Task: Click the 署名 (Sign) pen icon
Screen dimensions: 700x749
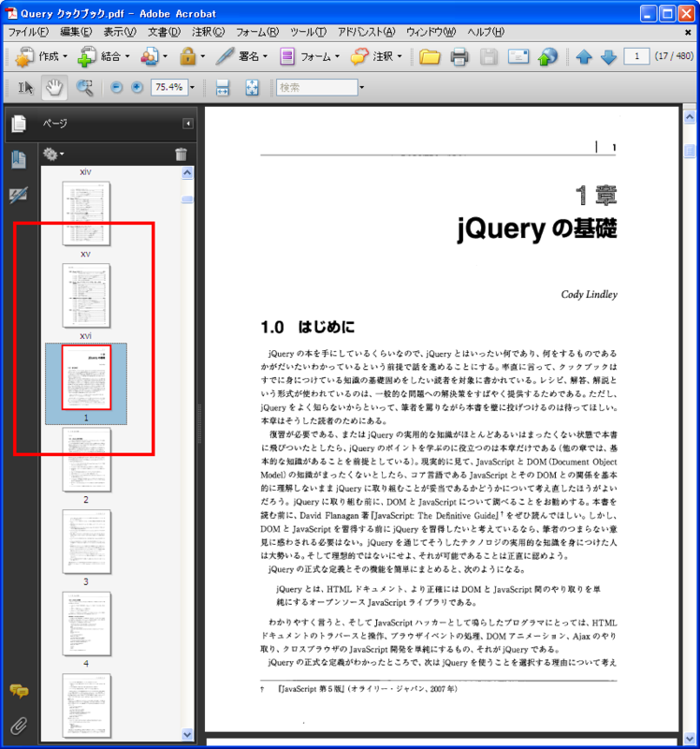Action: (225, 57)
